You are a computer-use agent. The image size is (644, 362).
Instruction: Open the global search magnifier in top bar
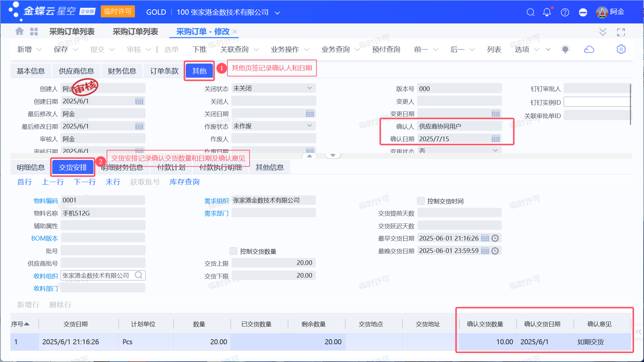point(531,12)
